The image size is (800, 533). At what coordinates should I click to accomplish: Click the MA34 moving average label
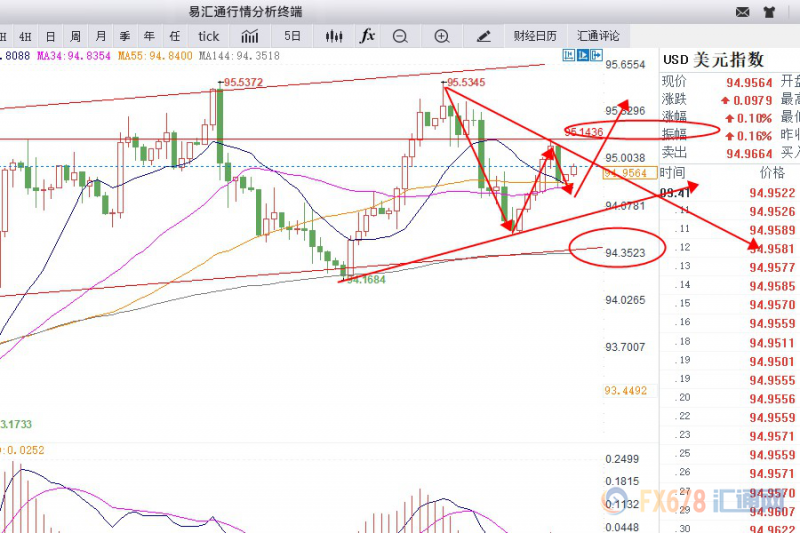[74, 57]
